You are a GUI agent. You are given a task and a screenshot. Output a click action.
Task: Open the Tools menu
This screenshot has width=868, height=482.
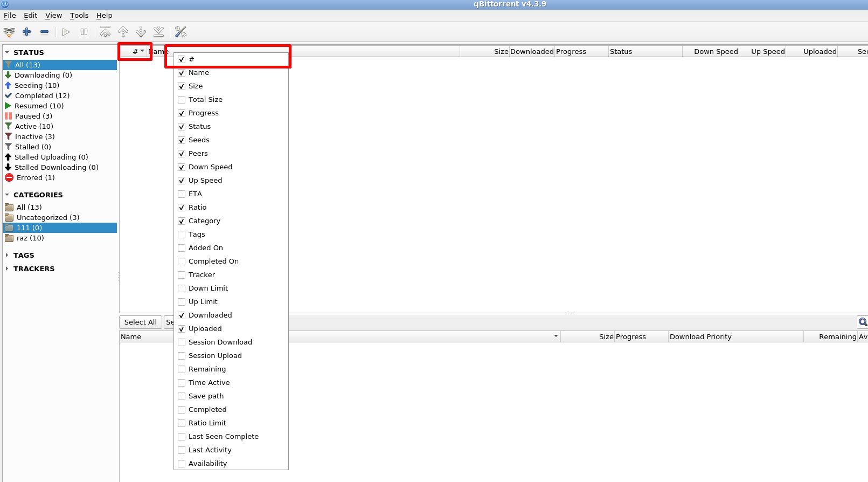pyautogui.click(x=79, y=15)
